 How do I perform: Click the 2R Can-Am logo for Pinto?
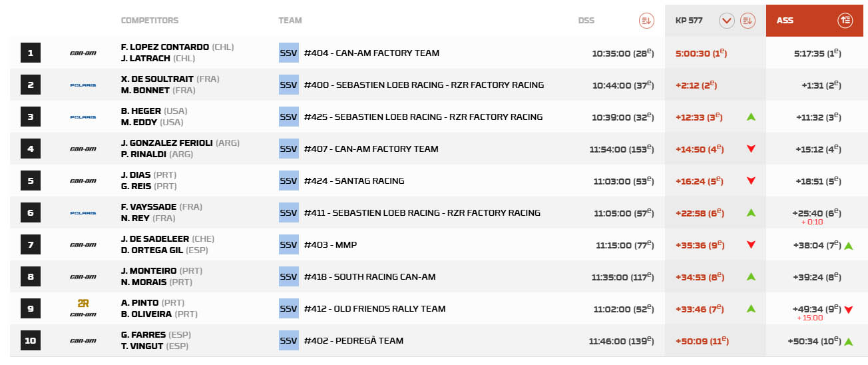(x=83, y=308)
